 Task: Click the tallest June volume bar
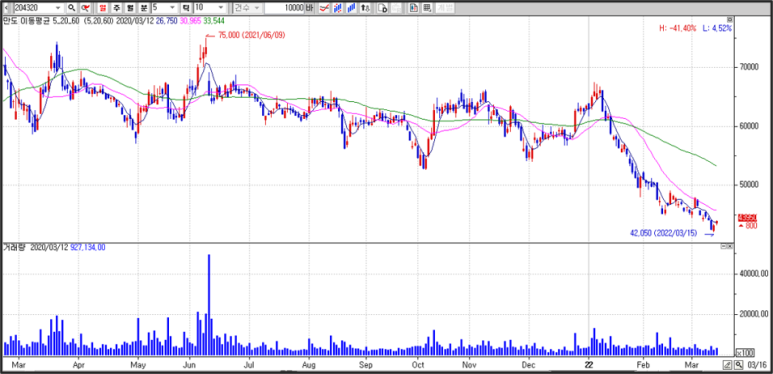coord(209,305)
